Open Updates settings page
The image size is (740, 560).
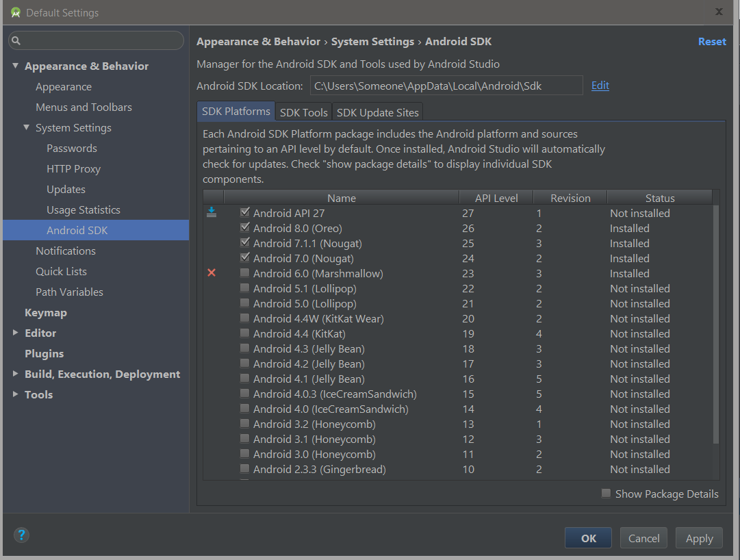pos(66,189)
